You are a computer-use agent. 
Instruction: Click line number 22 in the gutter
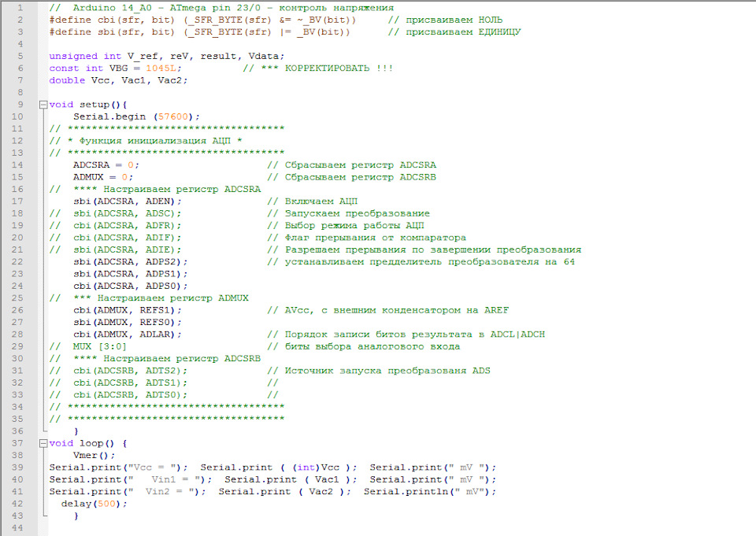coord(17,262)
